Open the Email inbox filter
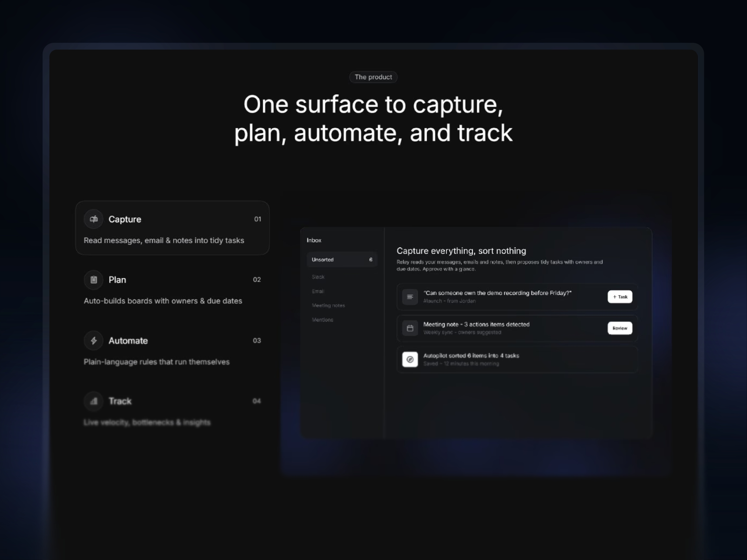The image size is (747, 560). (318, 291)
